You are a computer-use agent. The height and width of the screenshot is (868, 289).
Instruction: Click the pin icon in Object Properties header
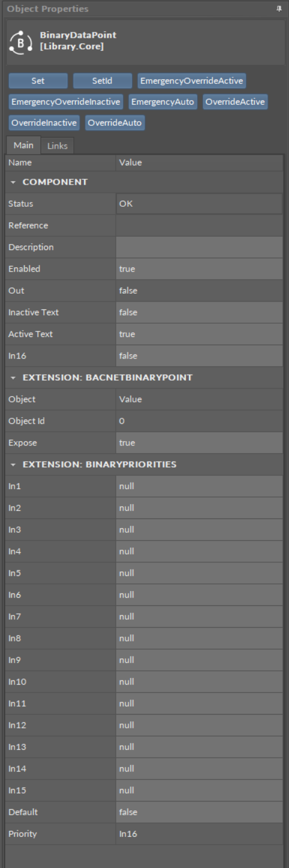coord(279,8)
